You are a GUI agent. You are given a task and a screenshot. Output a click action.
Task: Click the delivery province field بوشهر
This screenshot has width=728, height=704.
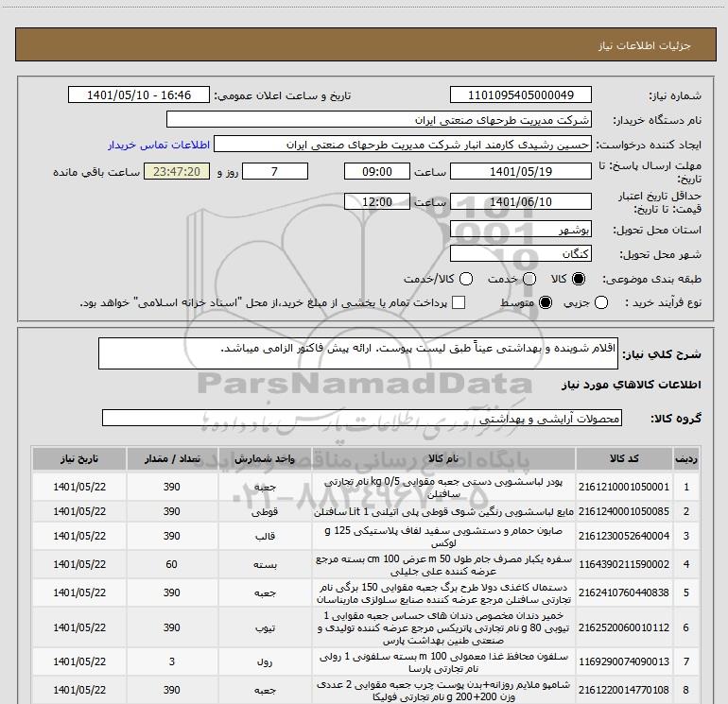520,230
